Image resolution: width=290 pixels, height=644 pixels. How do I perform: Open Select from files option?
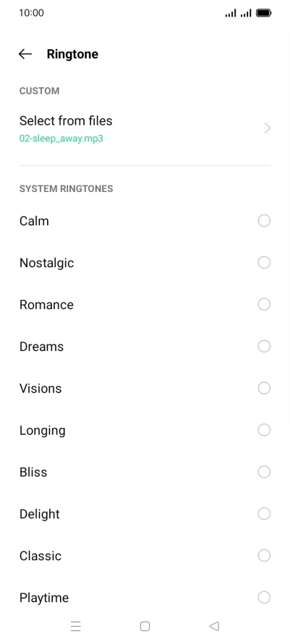145,129
